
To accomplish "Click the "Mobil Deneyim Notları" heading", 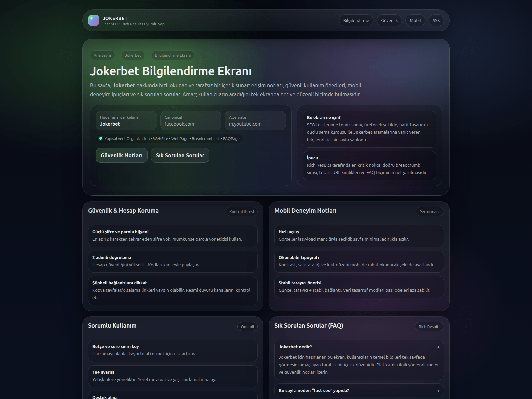I will (305, 211).
